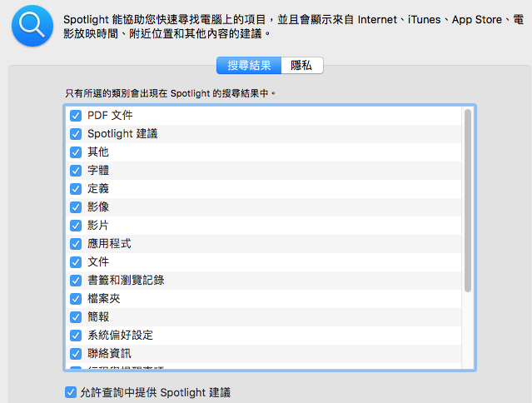Viewport: 532px width, 403px height.
Task: Select the PDF 文件 row label
Action: 110,116
